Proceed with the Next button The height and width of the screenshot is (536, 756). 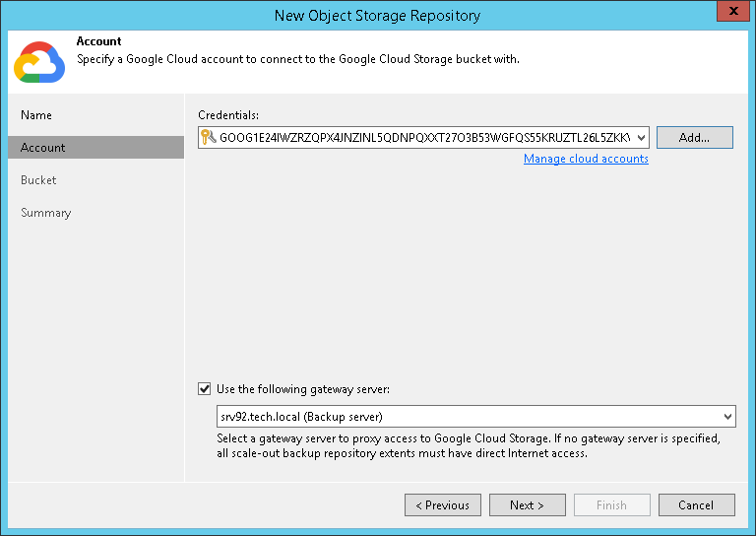tap(527, 505)
